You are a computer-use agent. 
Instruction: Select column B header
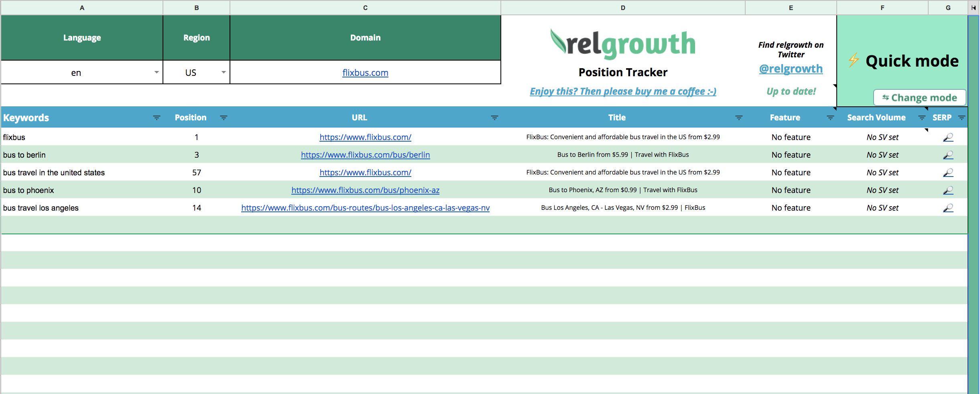pos(197,8)
